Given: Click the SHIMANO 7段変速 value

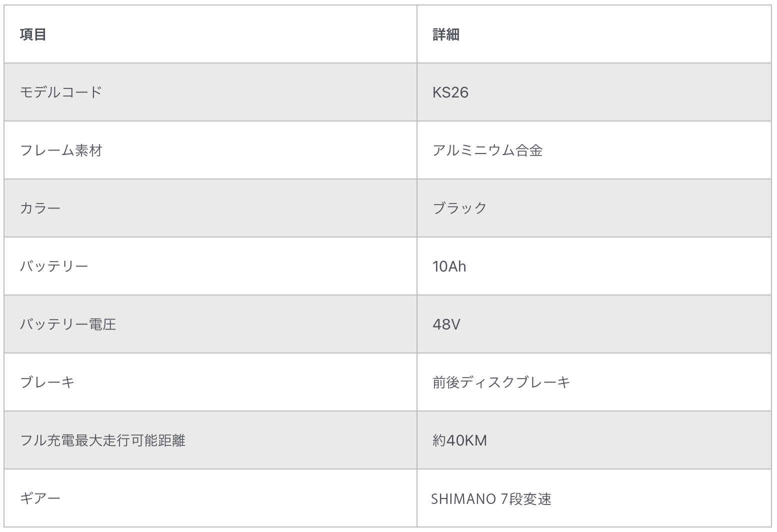Looking at the screenshot, I should [x=491, y=499].
